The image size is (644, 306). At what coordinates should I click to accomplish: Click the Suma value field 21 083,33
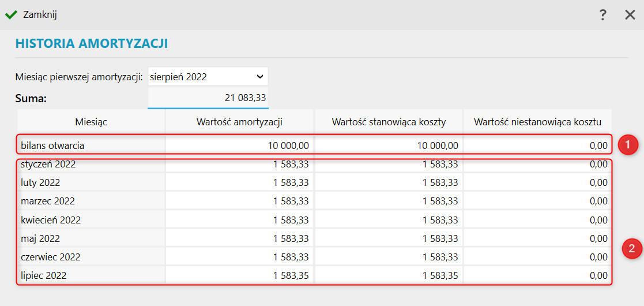pos(208,98)
